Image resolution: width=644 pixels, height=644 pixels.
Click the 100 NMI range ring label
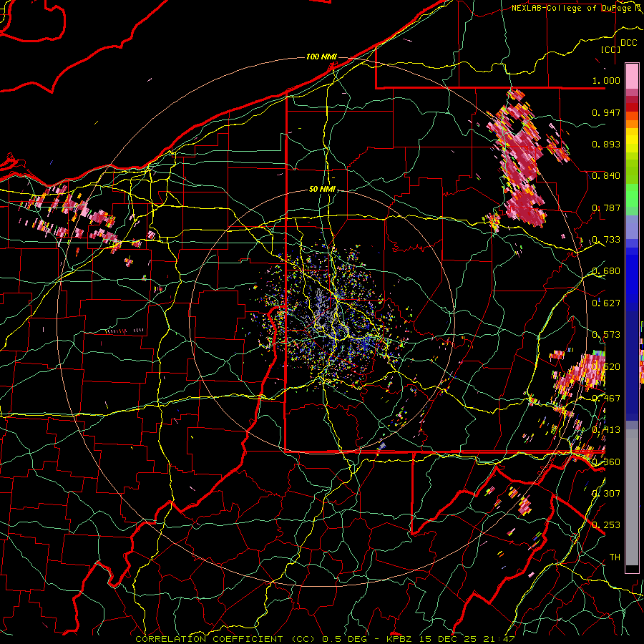(321, 57)
